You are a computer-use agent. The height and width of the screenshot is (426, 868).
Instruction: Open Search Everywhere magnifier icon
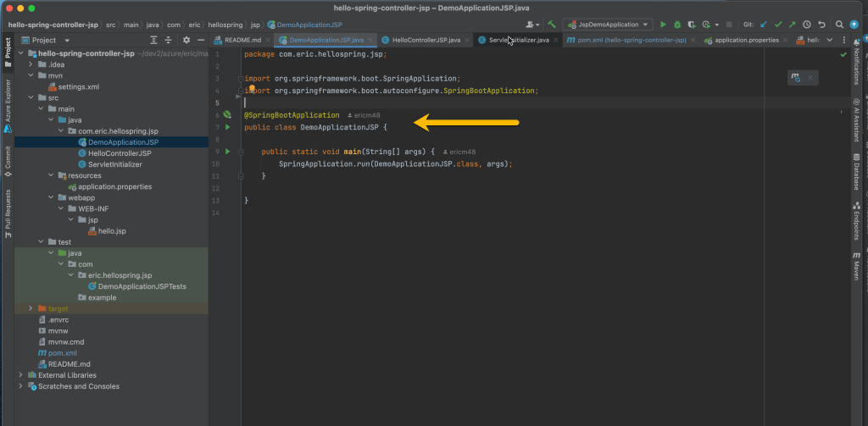click(839, 25)
